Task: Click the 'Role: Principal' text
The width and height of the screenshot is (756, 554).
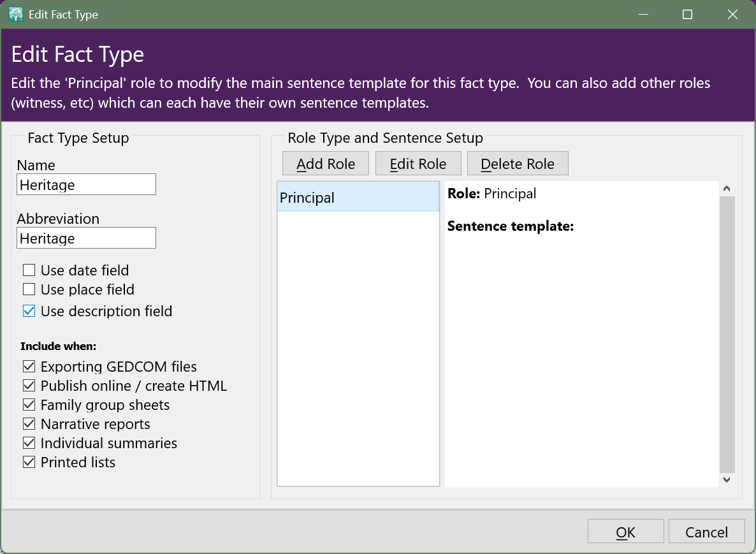Action: 492,193
